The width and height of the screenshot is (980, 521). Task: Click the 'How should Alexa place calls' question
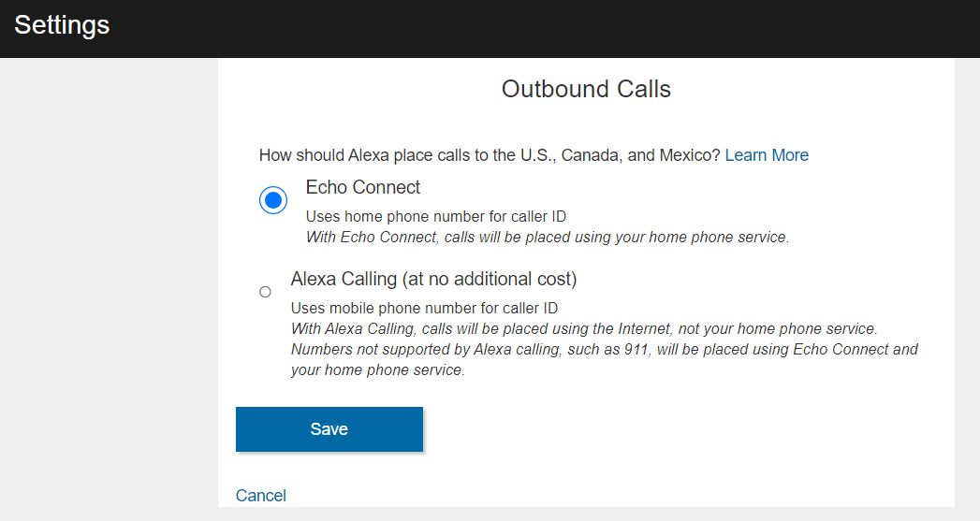pos(490,155)
